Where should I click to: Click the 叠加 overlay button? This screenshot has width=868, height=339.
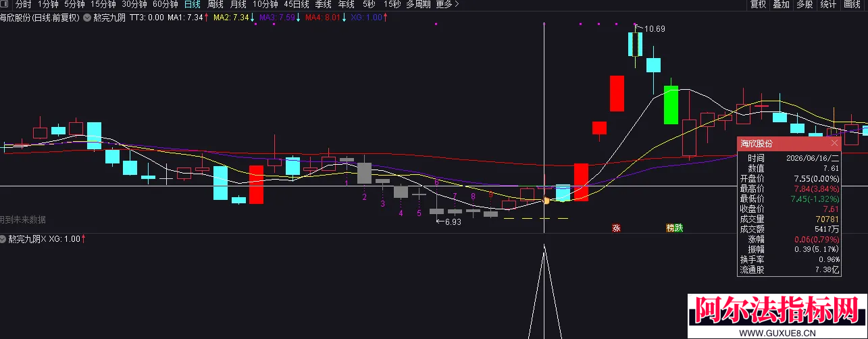pyautogui.click(x=781, y=5)
